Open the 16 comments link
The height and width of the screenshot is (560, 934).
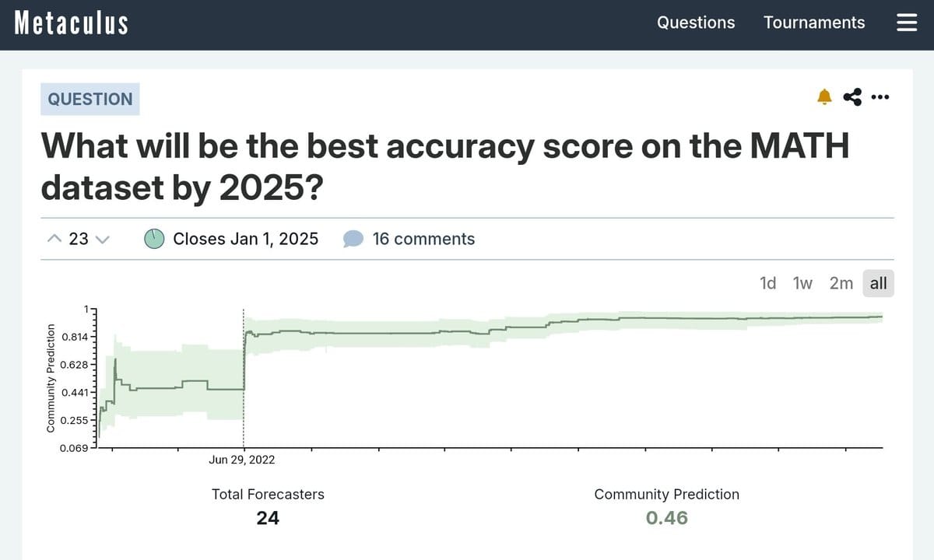point(423,239)
